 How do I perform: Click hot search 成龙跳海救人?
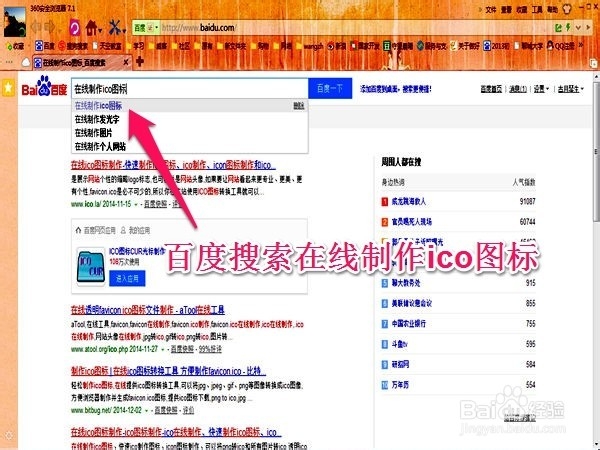click(409, 201)
